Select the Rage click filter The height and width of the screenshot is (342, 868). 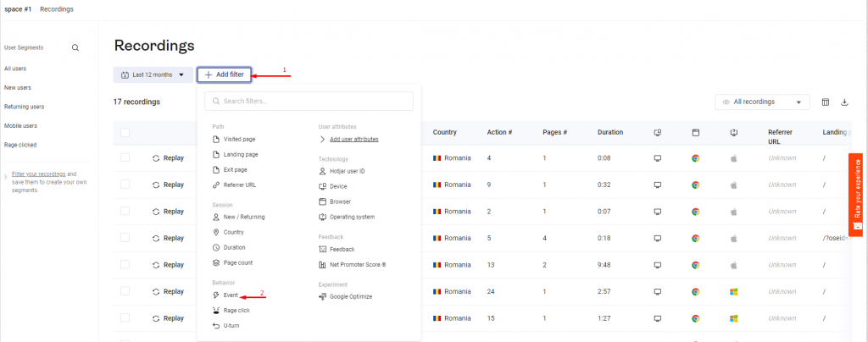point(236,311)
